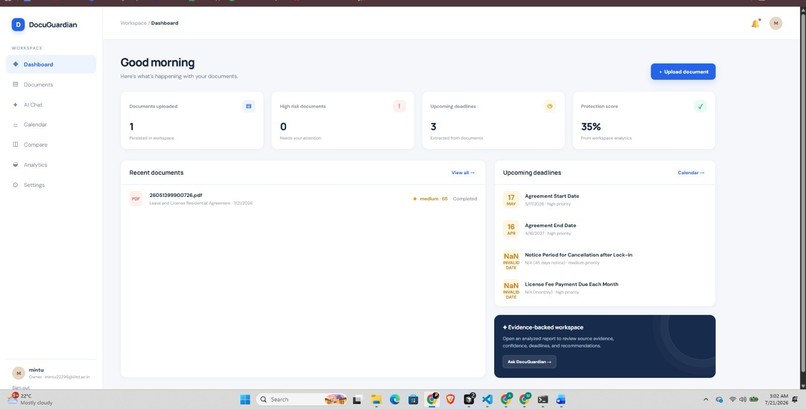Click the Good morning heading
Image resolution: width=806 pixels, height=409 pixels.
pos(157,63)
